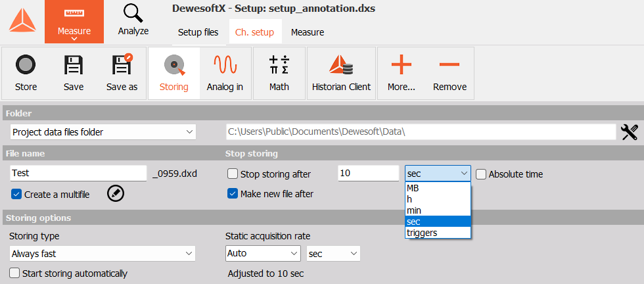Expand the Project data files folder dropdown
Image resolution: width=644 pixels, height=284 pixels.
[103, 132]
